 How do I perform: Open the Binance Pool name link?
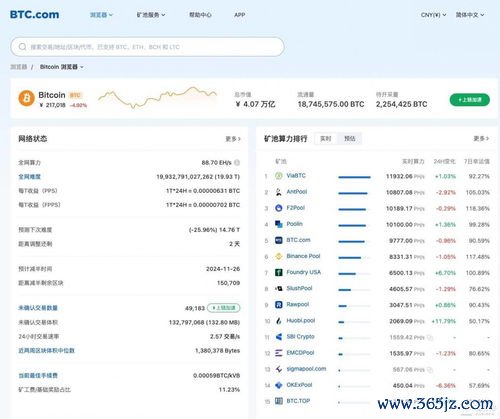303,256
